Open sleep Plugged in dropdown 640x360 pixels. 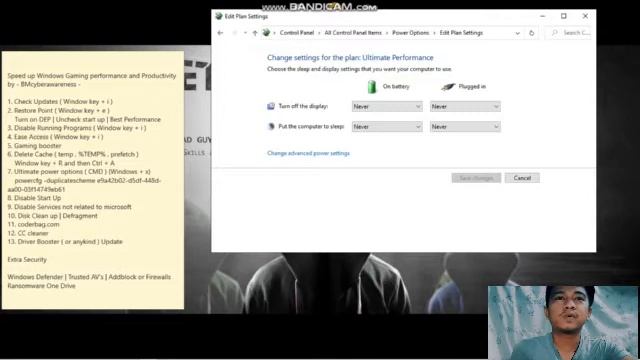pos(465,127)
